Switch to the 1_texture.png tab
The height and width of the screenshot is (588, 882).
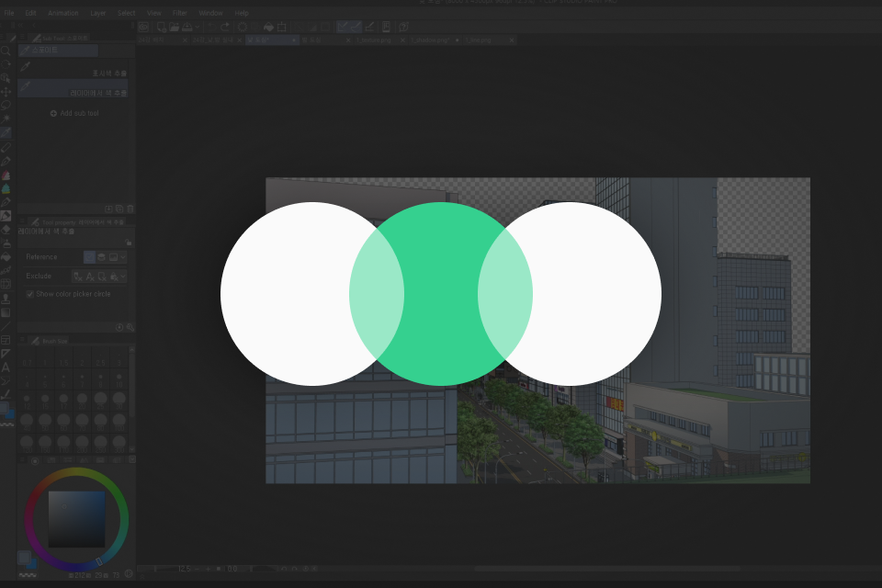tap(374, 40)
